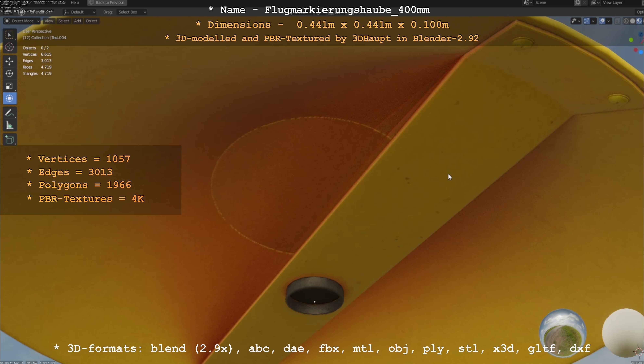Click the green Y axis gizmo dot
The width and height of the screenshot is (644, 364).
[x=631, y=40]
